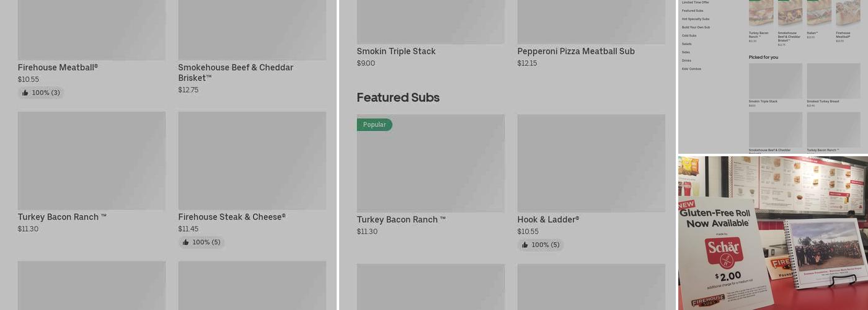Screen dimensions: 868x310
Task: Click thumbs-up icon under Firehouse Steak & Cheese
Action: pos(186,242)
